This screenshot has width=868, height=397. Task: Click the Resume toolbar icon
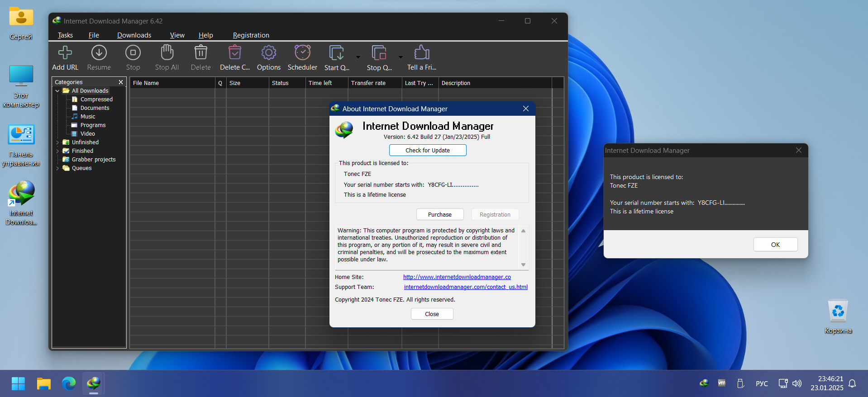(99, 53)
